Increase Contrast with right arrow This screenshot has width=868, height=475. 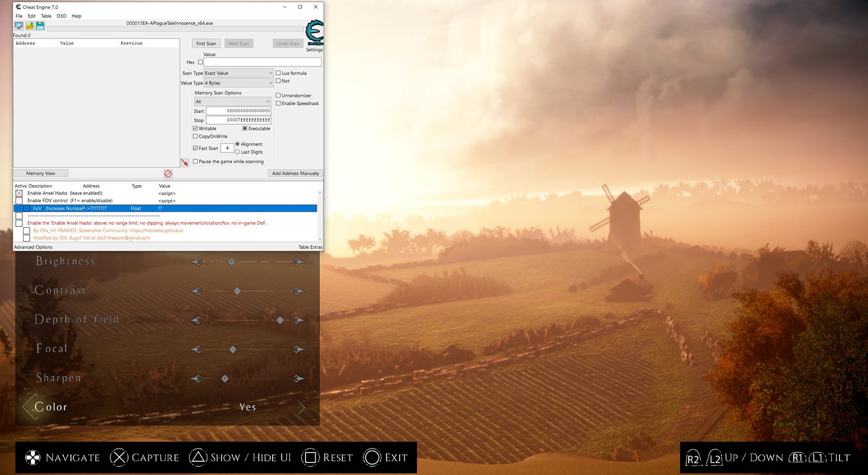tap(298, 291)
